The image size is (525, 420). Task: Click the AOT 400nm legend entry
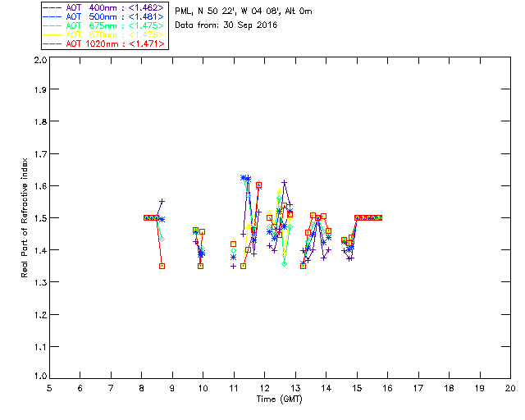pos(103,7)
